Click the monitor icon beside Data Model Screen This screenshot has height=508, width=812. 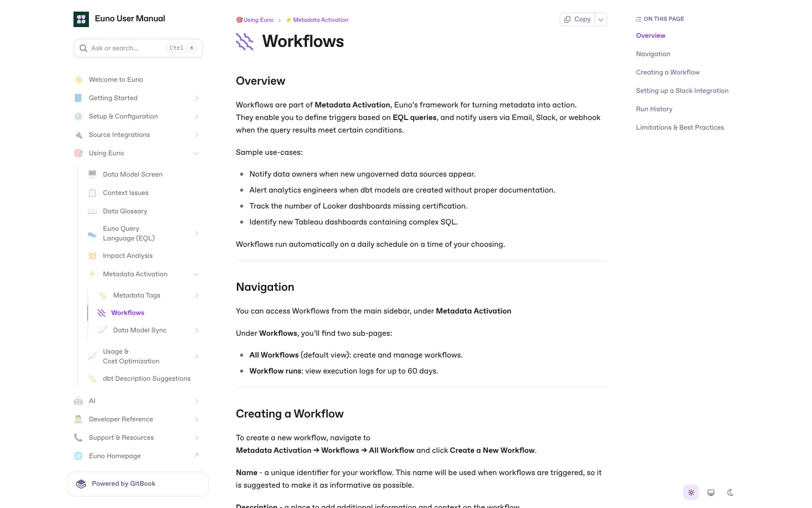coord(92,175)
